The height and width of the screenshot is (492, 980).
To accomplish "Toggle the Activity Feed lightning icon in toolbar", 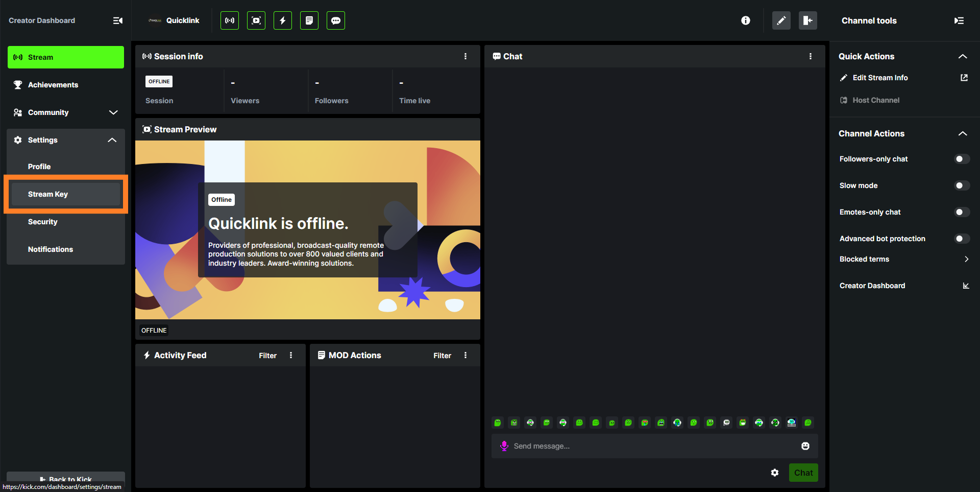I will pyautogui.click(x=283, y=20).
